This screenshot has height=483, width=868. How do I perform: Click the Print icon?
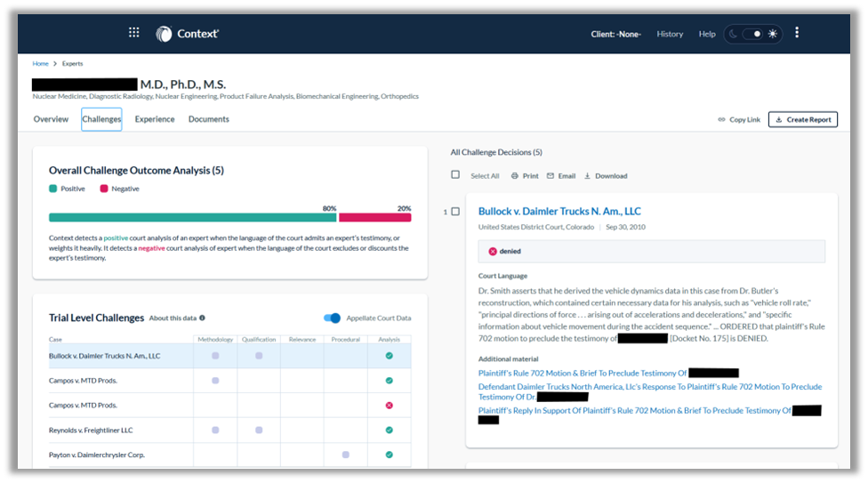tap(515, 176)
